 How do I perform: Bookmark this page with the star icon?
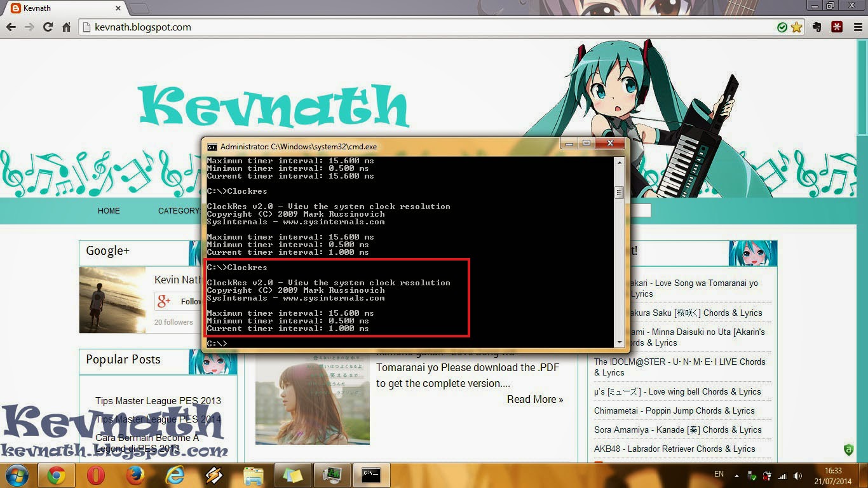click(796, 27)
